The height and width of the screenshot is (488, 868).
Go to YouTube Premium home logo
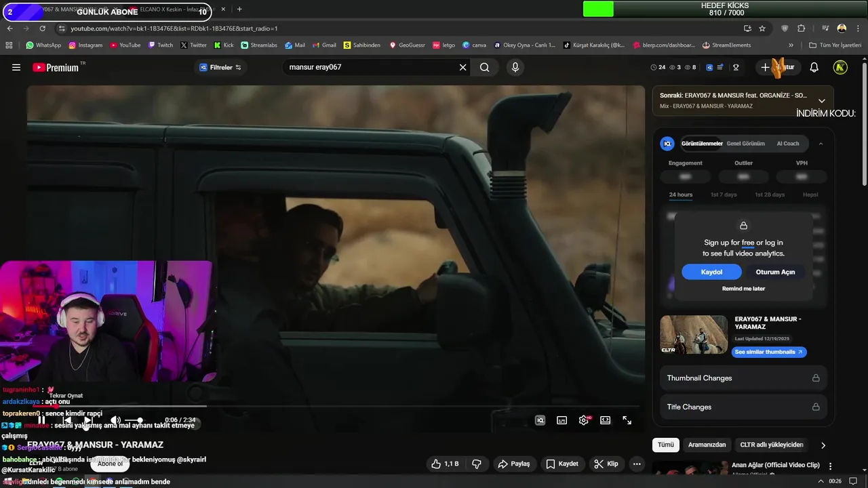(x=55, y=67)
